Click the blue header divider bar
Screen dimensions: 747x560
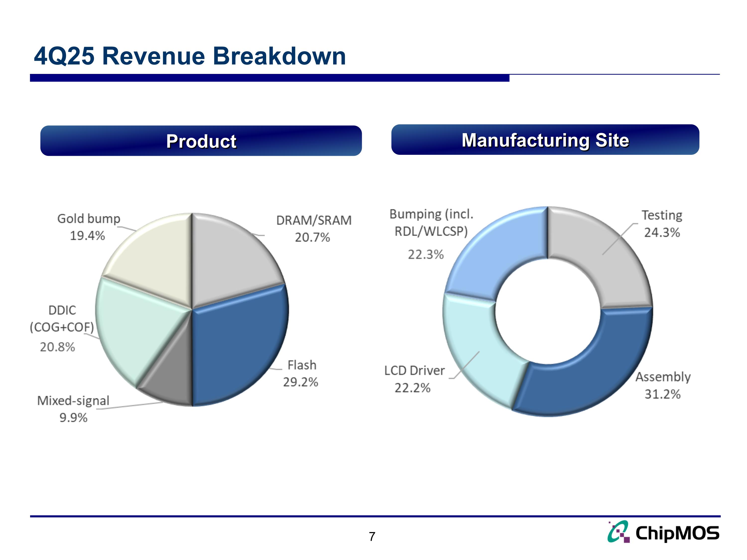(x=270, y=79)
